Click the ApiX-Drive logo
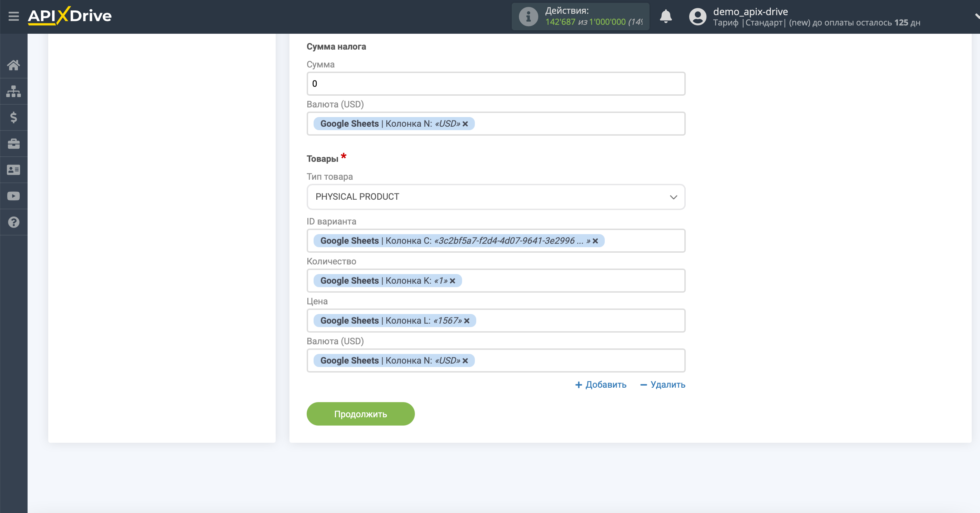Viewport: 980px width, 513px height. (x=70, y=16)
